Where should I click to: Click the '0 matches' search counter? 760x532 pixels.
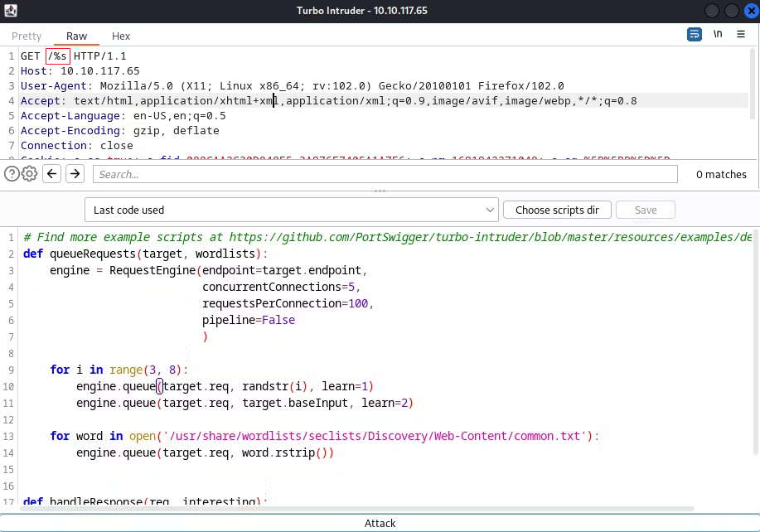click(721, 174)
